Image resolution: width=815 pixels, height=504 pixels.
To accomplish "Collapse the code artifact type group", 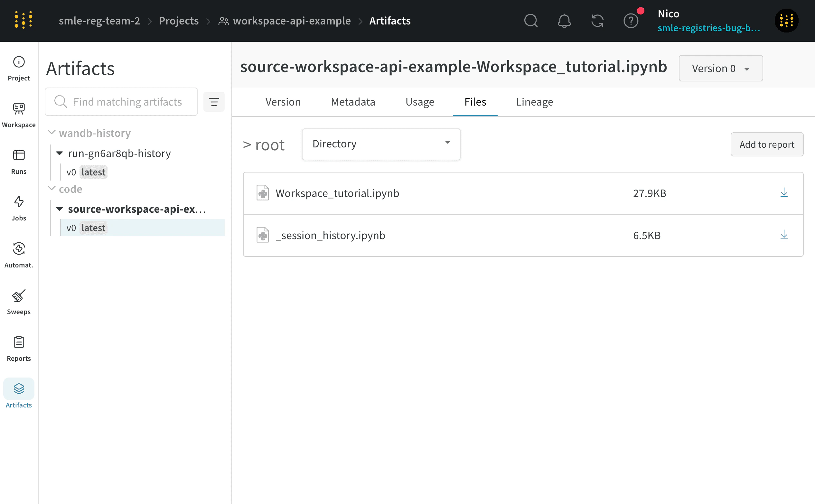I will click(x=52, y=188).
